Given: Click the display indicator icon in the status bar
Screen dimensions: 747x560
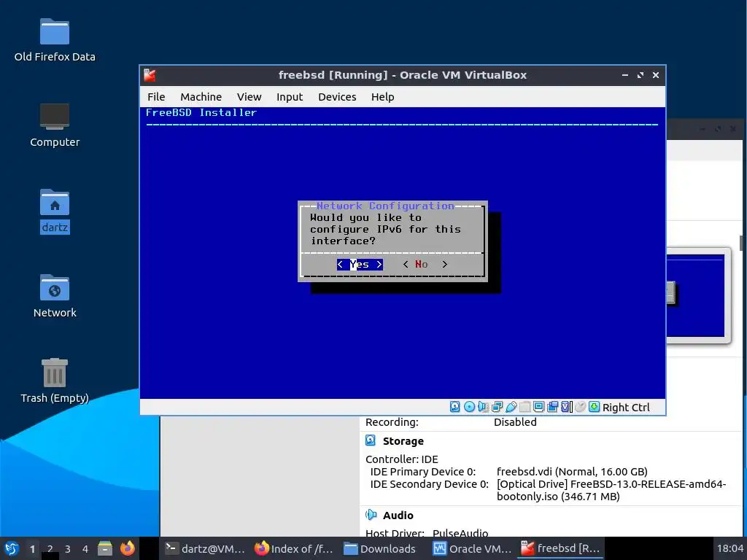Looking at the screenshot, I should [539, 407].
